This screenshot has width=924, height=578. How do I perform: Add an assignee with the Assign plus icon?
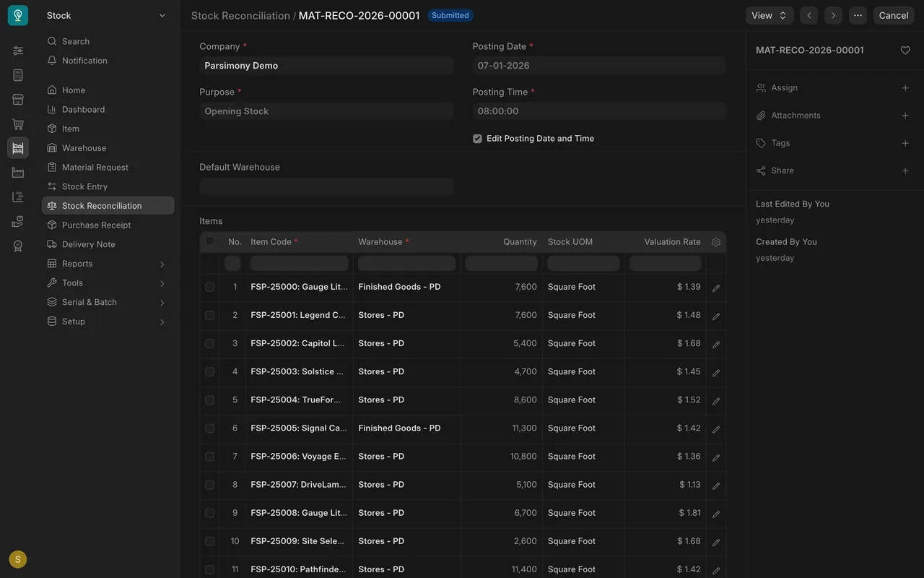pyautogui.click(x=905, y=88)
